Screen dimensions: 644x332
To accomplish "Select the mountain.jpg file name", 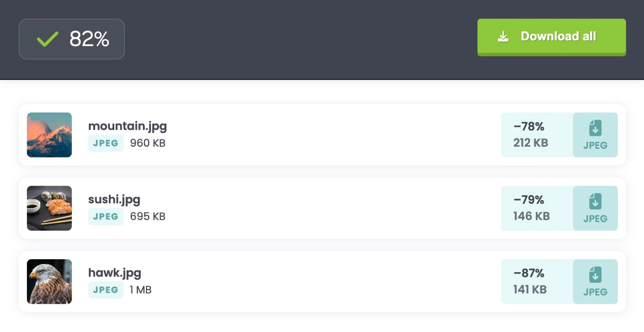I will click(127, 126).
